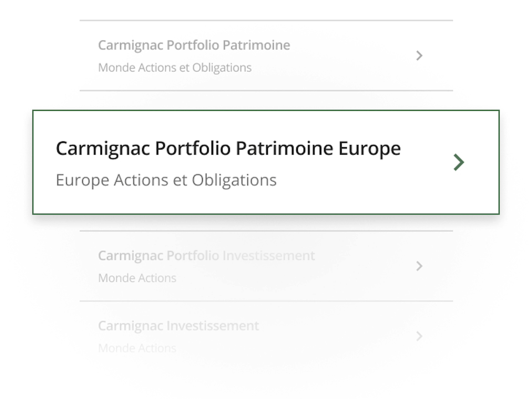
Task: Open Carmignac Portfolio Patrimoine fund link
Action: [x=194, y=45]
